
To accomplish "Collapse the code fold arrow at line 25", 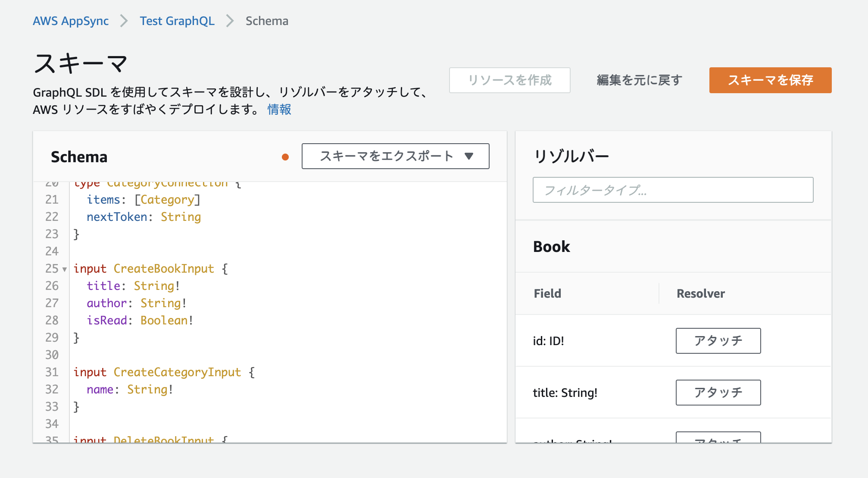I will click(65, 269).
